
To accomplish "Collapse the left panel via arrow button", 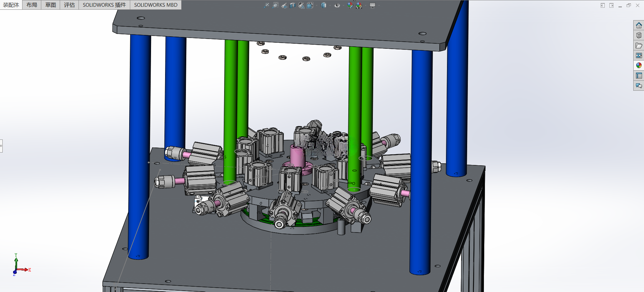I will click(x=603, y=5).
